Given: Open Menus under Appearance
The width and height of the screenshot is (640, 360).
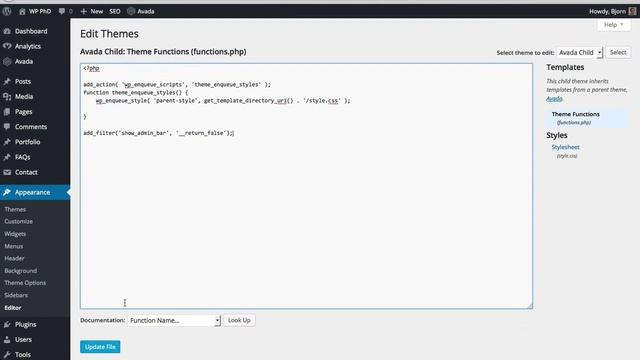Looking at the screenshot, I should [13, 246].
